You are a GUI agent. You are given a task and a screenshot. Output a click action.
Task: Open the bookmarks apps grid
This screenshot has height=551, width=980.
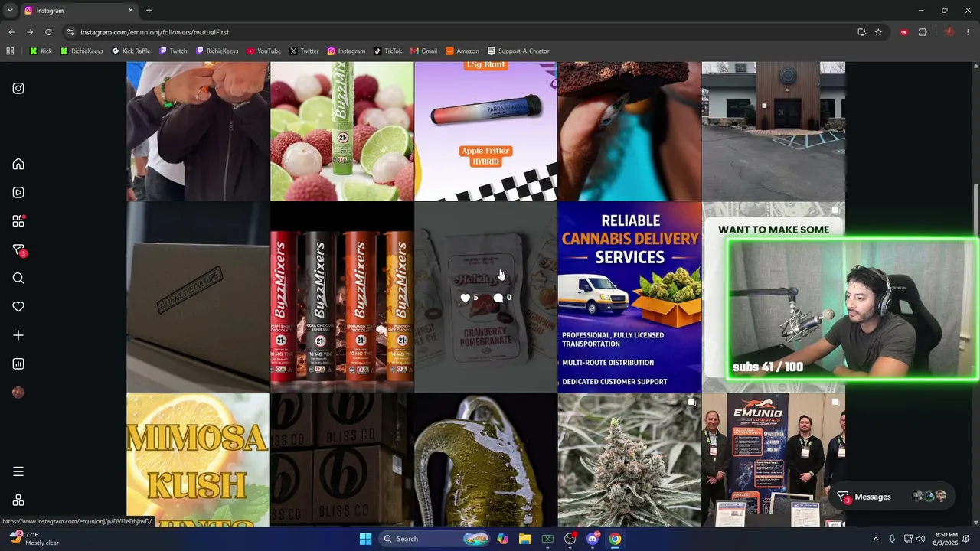click(10, 51)
